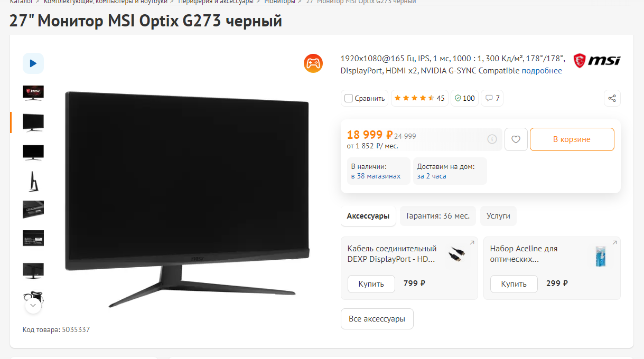Open the comments bubble showing 7

tap(492, 98)
